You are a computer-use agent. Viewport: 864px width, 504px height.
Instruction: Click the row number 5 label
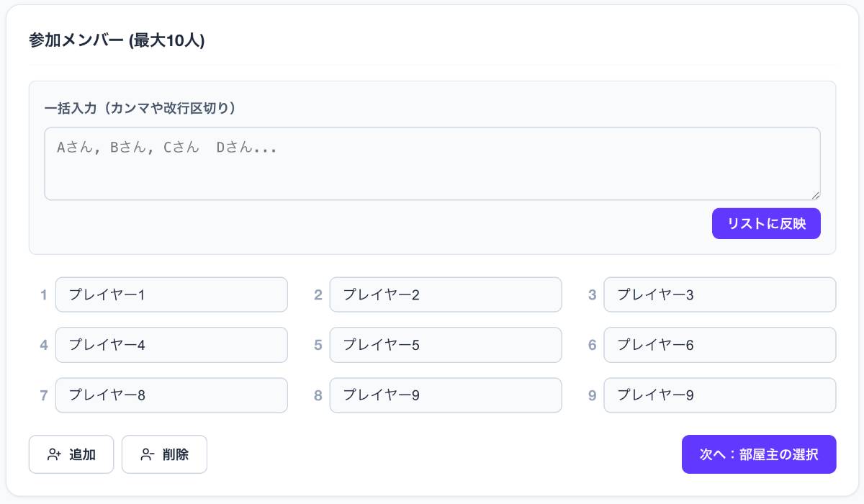318,345
